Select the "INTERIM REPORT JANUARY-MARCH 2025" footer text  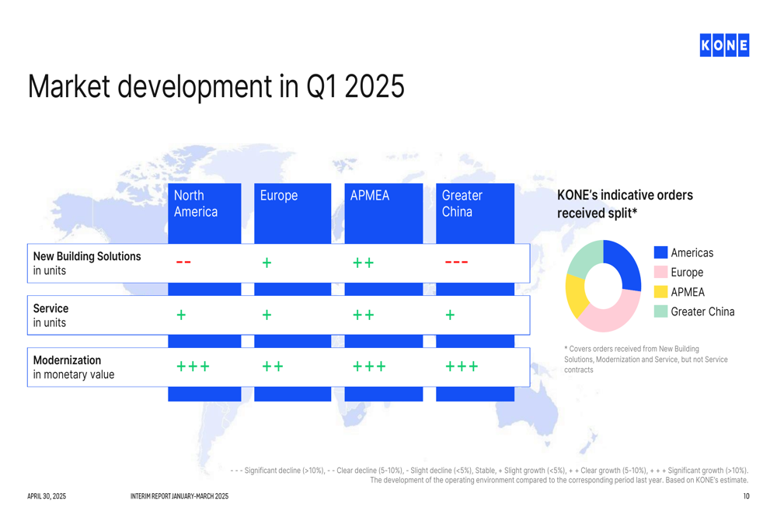(x=179, y=495)
